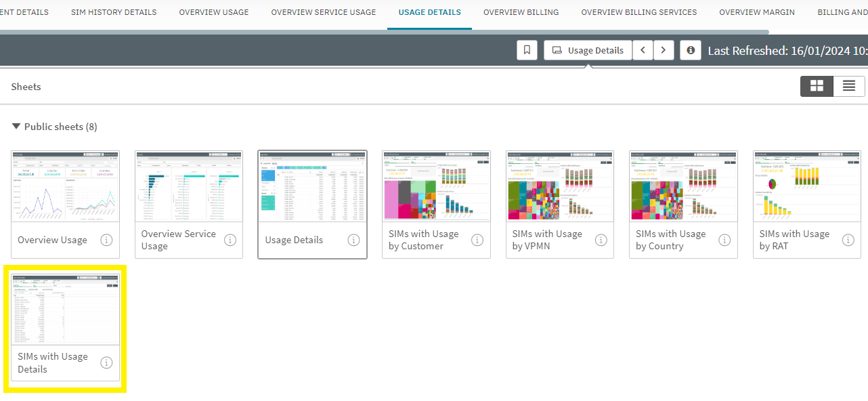Open the Usage Details sheet dropdown

click(x=588, y=50)
